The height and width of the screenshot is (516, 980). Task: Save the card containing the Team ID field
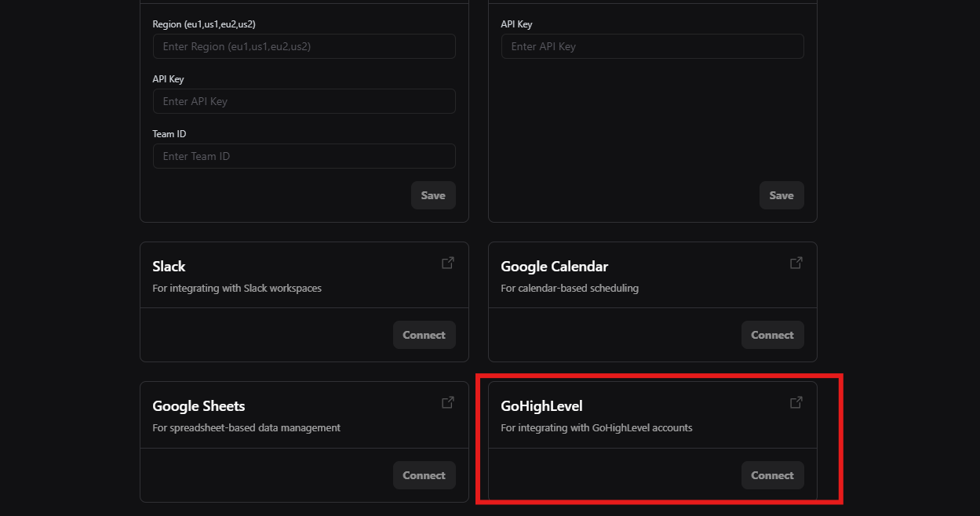point(433,195)
